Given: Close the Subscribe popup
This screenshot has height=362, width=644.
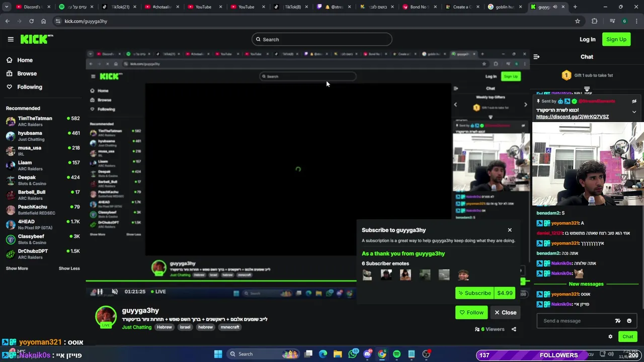Looking at the screenshot, I should point(510,230).
